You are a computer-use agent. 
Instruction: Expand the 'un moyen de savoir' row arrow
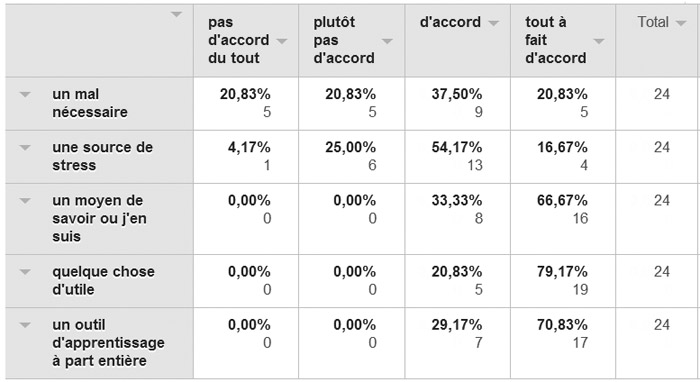[25, 201]
